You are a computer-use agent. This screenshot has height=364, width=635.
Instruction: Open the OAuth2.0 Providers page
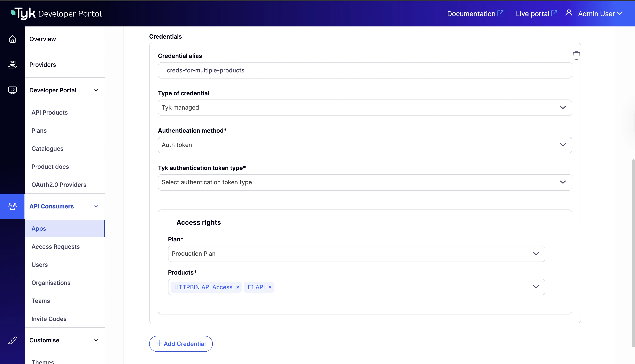59,185
